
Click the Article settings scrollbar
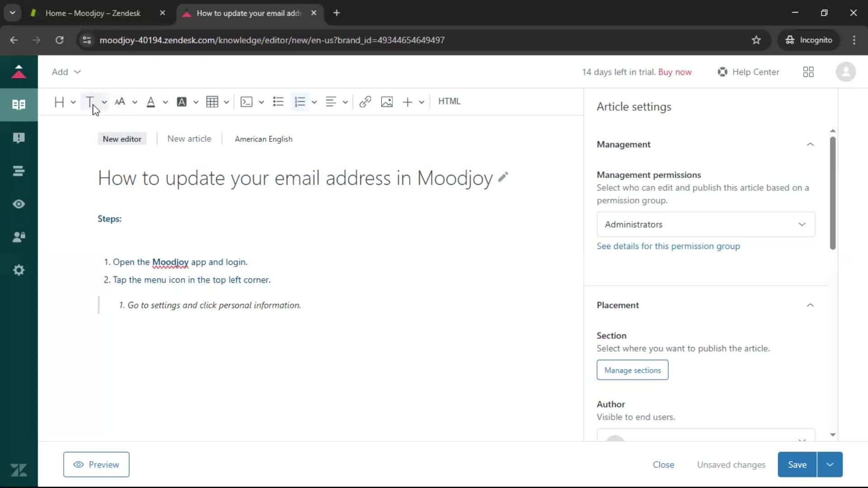click(833, 193)
